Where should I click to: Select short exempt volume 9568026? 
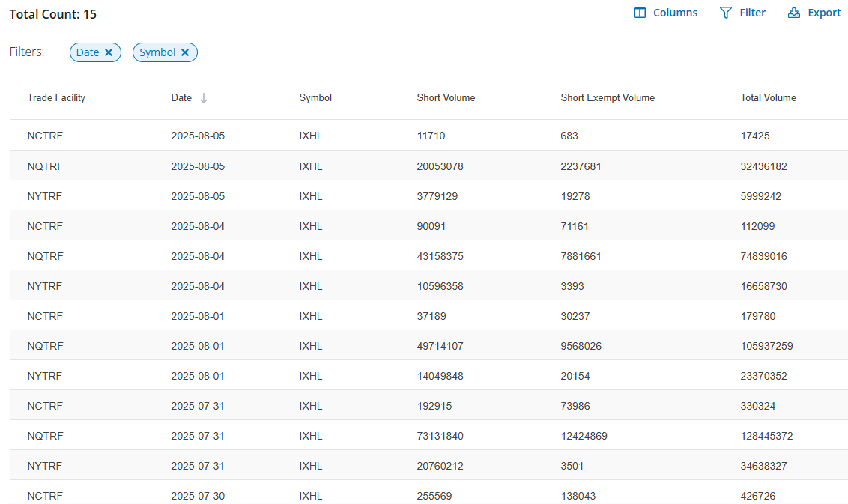click(x=581, y=346)
